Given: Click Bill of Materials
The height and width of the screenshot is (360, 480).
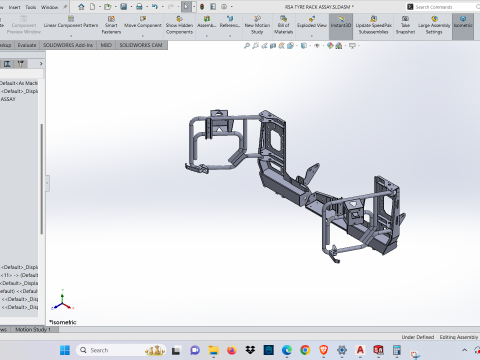Looking at the screenshot, I should pos(283,25).
